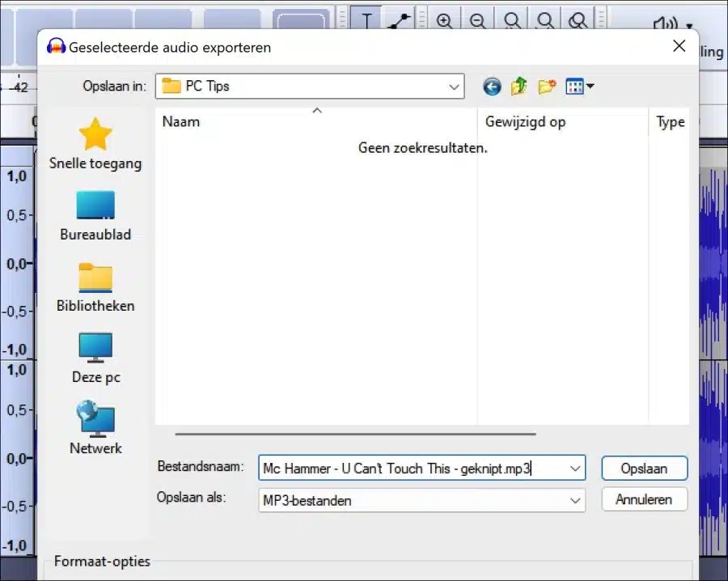Open the view options dropdown arrow
Screen dimensions: 728x581
[x=590, y=86]
